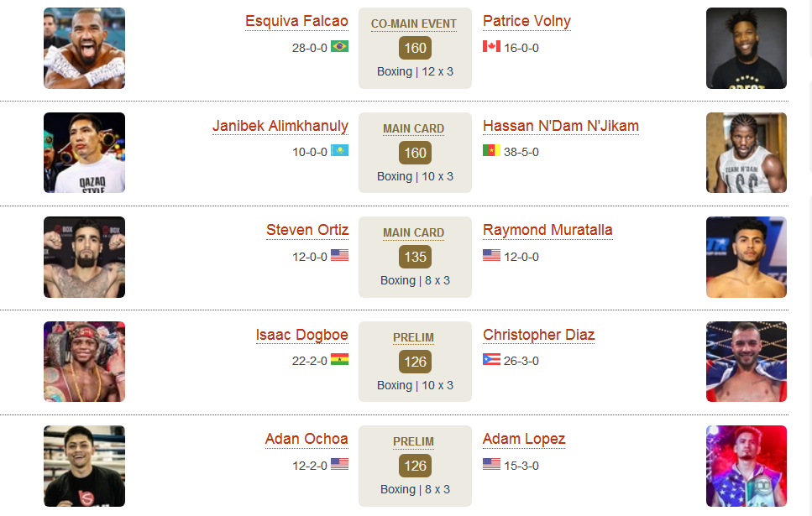Click the Kazakhstan flag near Alimkhanuly's record
The image size is (812, 516).
340,151
